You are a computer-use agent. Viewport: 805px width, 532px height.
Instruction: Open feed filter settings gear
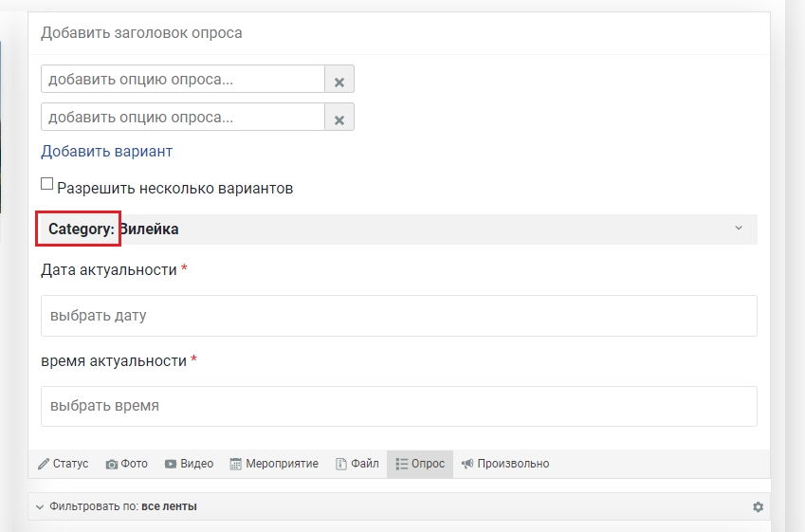click(x=758, y=507)
